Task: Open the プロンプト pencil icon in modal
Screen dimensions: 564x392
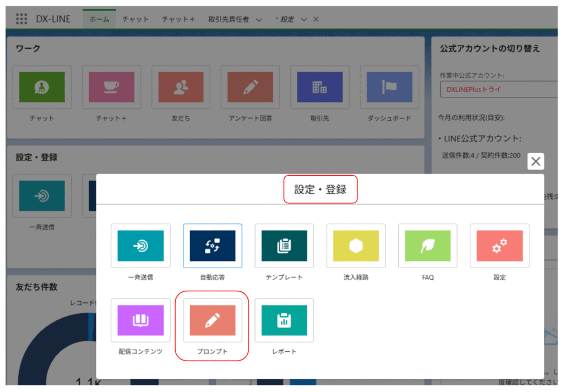Action: point(212,320)
